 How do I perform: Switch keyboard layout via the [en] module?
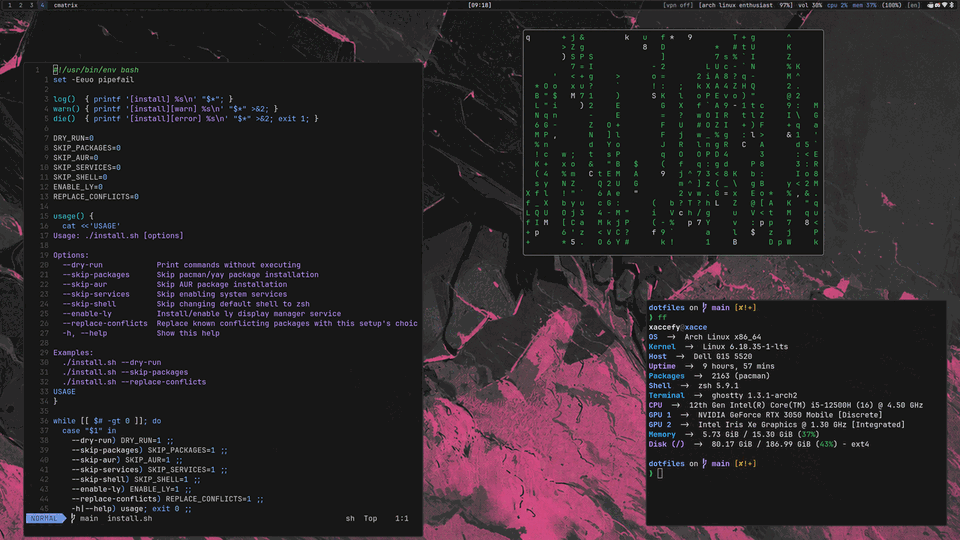point(913,5)
